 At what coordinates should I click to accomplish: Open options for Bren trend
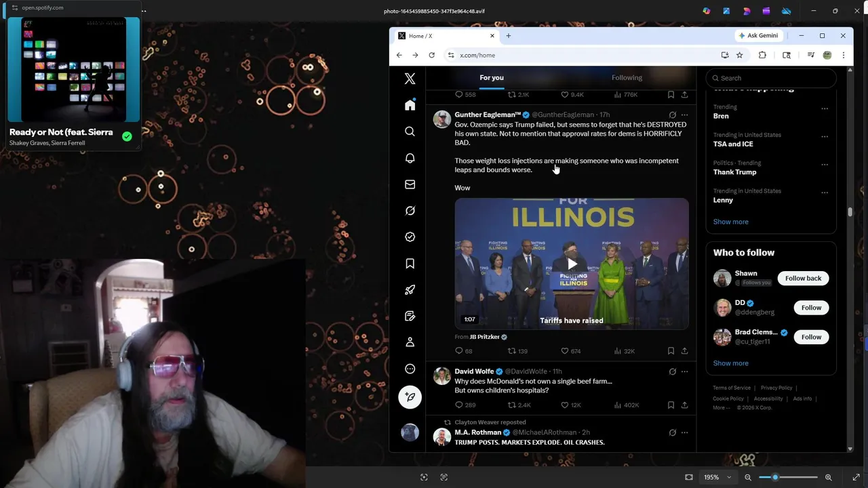click(825, 108)
